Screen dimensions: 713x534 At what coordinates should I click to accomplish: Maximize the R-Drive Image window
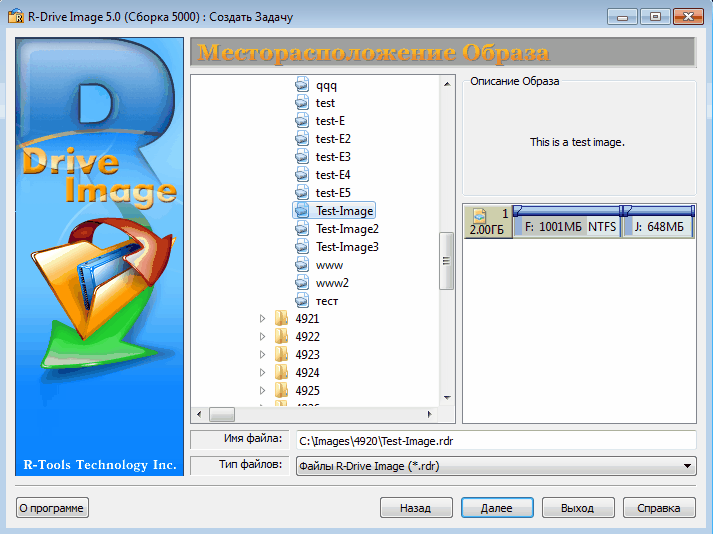pos(655,17)
